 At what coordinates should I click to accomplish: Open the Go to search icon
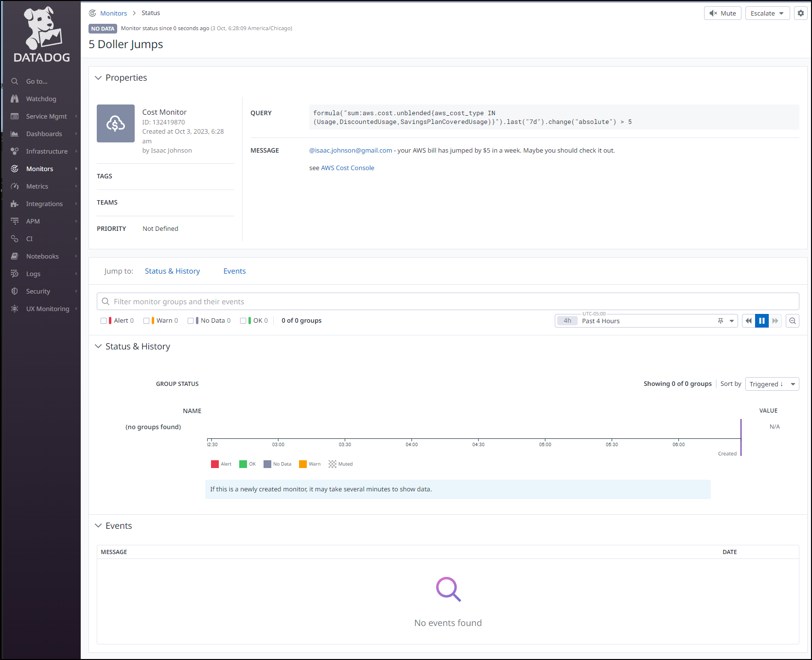tap(15, 81)
